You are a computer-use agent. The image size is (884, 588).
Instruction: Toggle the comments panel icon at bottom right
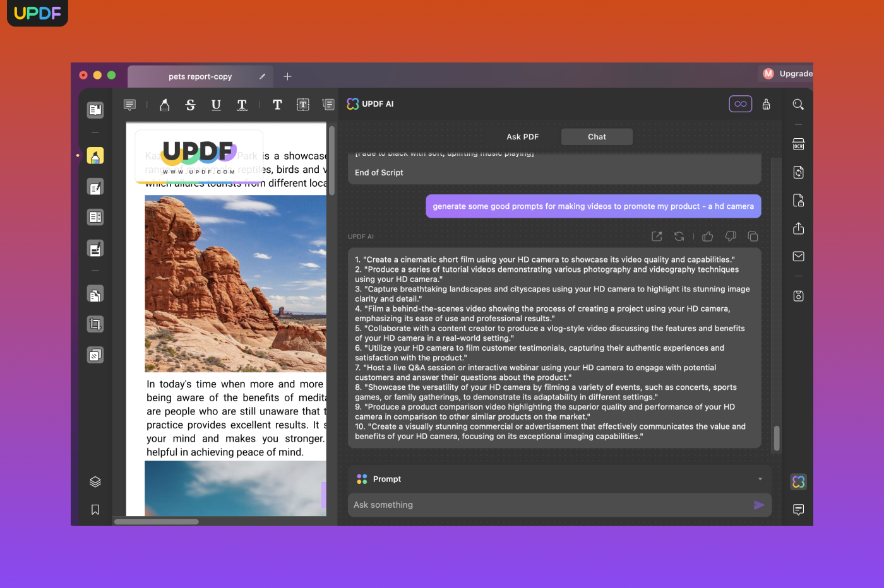[x=798, y=510]
